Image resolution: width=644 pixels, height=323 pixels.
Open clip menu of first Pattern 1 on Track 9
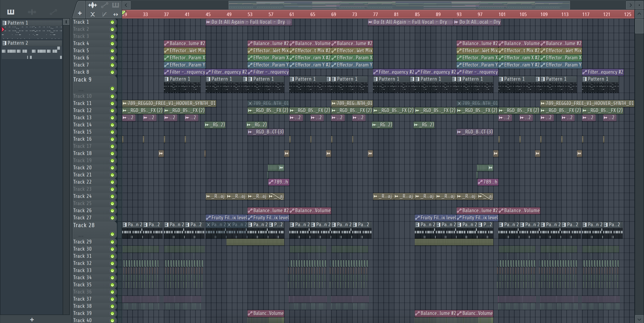tap(167, 79)
